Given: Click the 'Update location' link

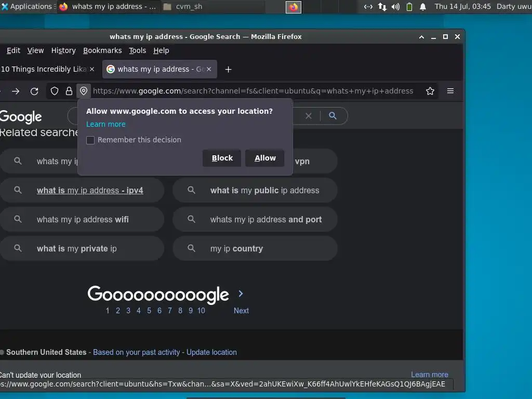Looking at the screenshot, I should click(211, 352).
